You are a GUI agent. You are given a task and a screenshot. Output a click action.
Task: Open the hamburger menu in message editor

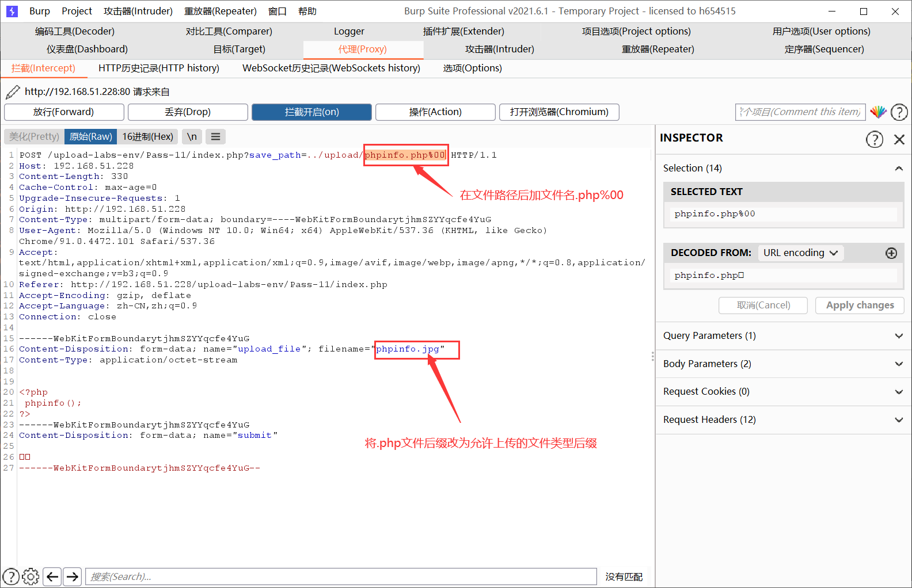[215, 136]
